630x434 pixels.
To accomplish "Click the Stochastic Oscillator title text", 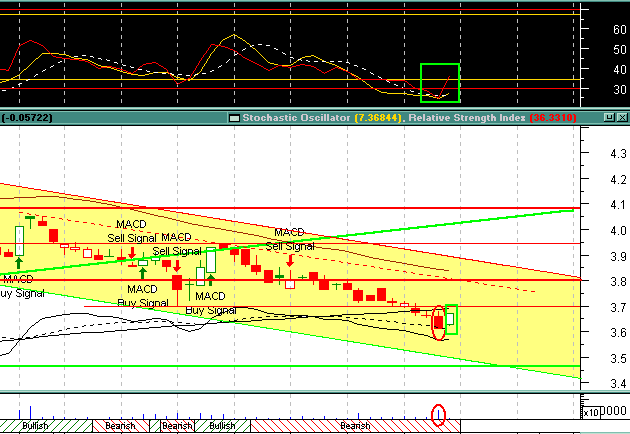I will coord(296,118).
